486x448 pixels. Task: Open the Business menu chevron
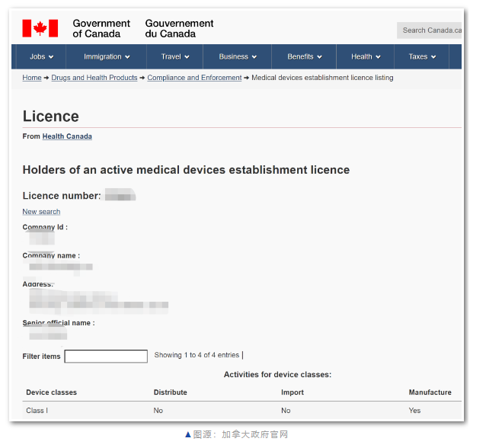click(x=254, y=57)
